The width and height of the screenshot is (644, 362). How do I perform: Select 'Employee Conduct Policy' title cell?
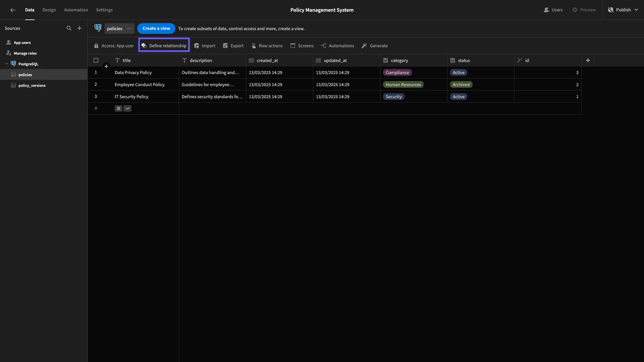click(145, 84)
